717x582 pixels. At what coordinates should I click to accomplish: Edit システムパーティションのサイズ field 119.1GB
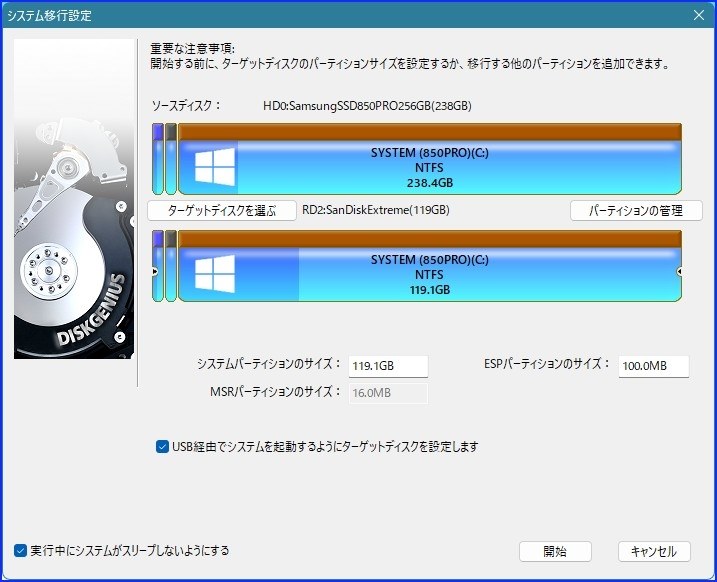388,366
